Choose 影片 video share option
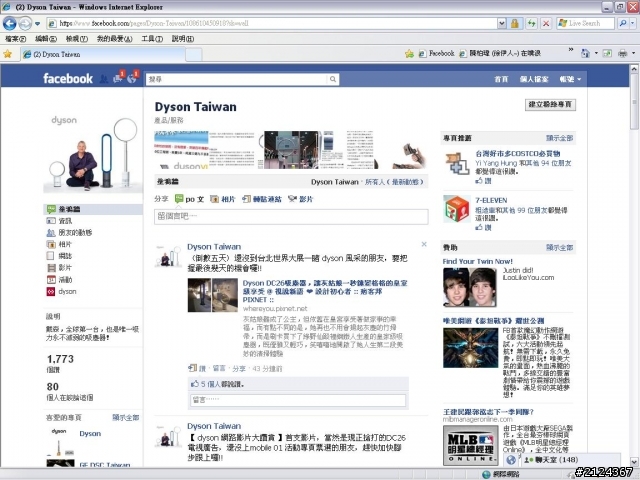 pyautogui.click(x=300, y=199)
